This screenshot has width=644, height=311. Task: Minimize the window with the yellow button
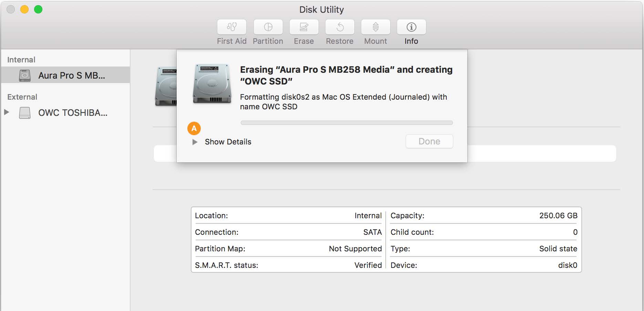pos(24,10)
